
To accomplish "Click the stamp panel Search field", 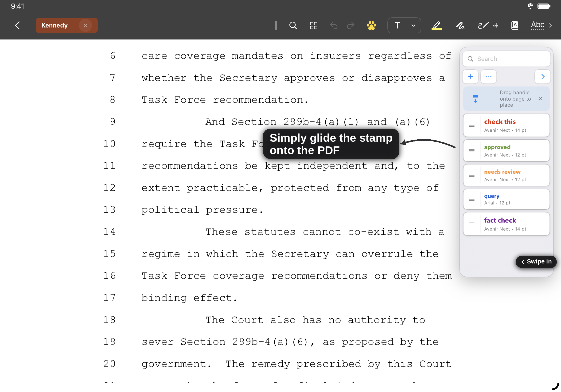I will (506, 59).
